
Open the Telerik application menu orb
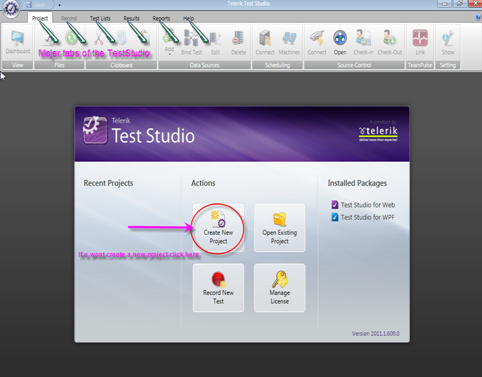(11, 9)
